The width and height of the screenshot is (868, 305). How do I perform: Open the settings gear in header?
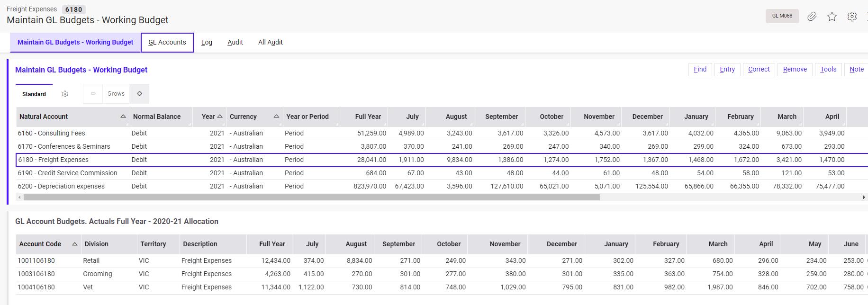click(x=852, y=17)
